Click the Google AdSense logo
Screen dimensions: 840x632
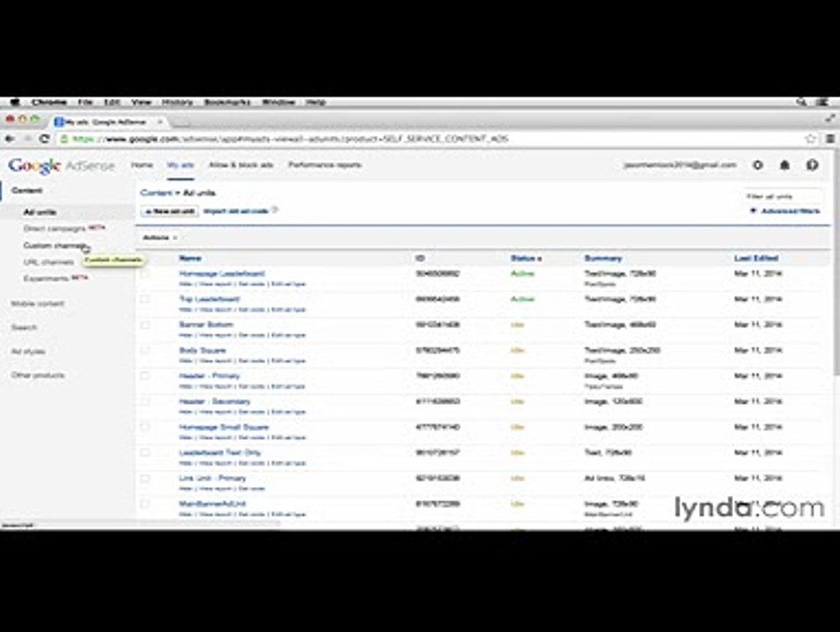[x=61, y=166]
